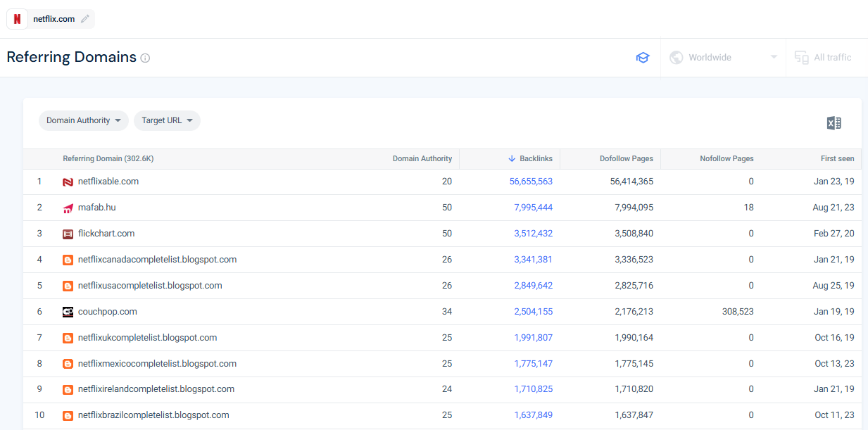Open netflixbrazilcompletelist.blogspot.com link
This screenshot has height=430, width=868.
pos(153,415)
